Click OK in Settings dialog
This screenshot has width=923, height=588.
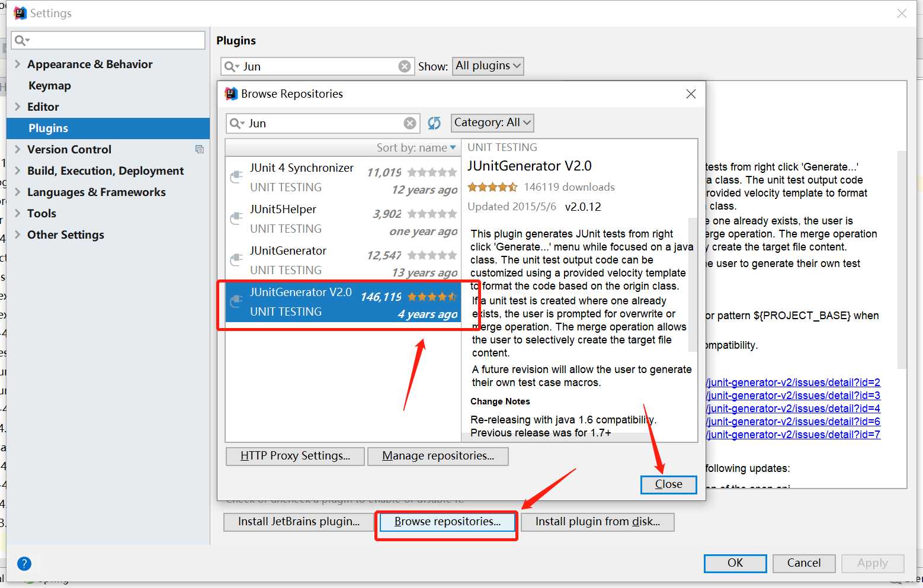click(x=735, y=563)
